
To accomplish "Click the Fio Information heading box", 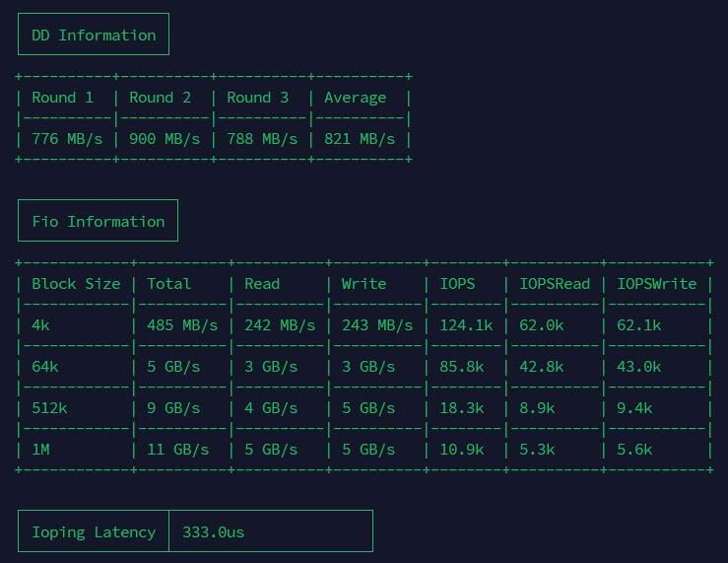I will tap(98, 221).
